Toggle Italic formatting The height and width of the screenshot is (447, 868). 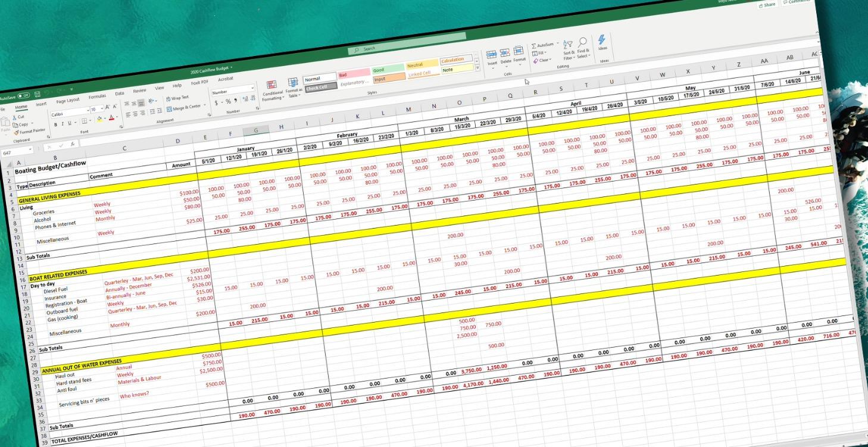63,124
